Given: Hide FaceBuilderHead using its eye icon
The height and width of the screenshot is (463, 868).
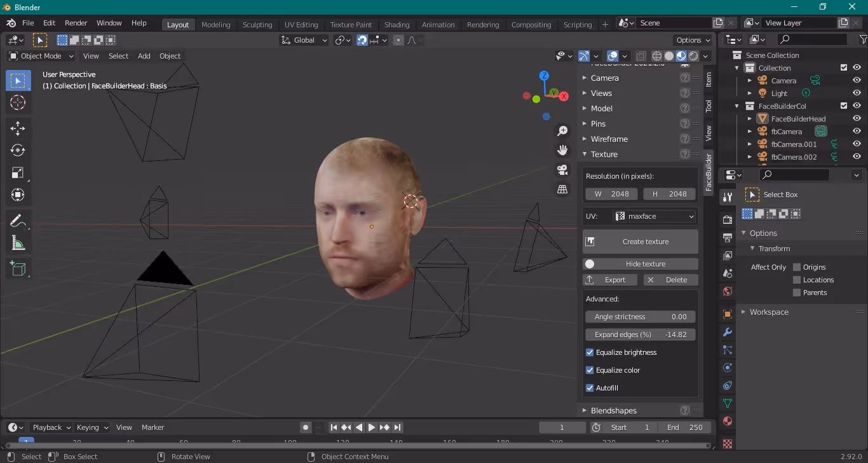Looking at the screenshot, I should (857, 118).
